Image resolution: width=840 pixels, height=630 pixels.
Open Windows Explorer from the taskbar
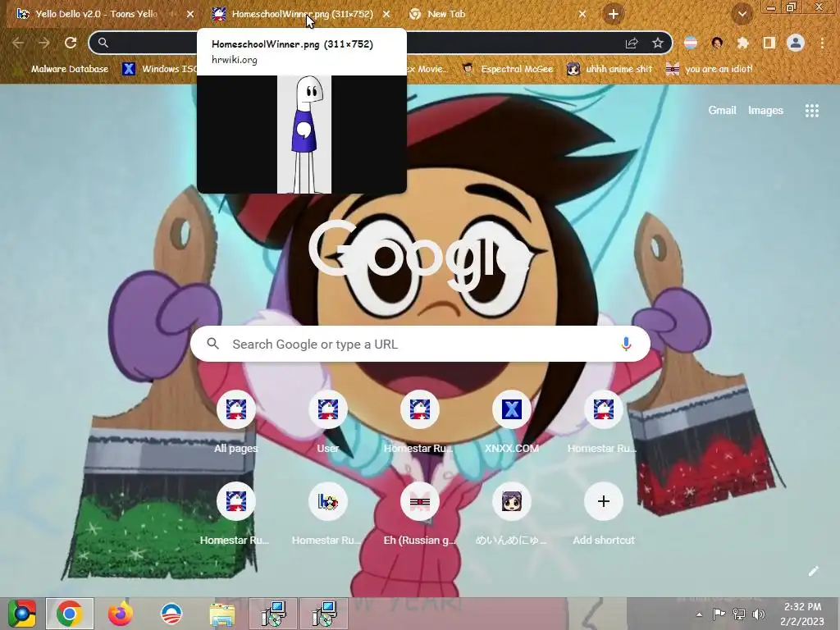coord(221,614)
